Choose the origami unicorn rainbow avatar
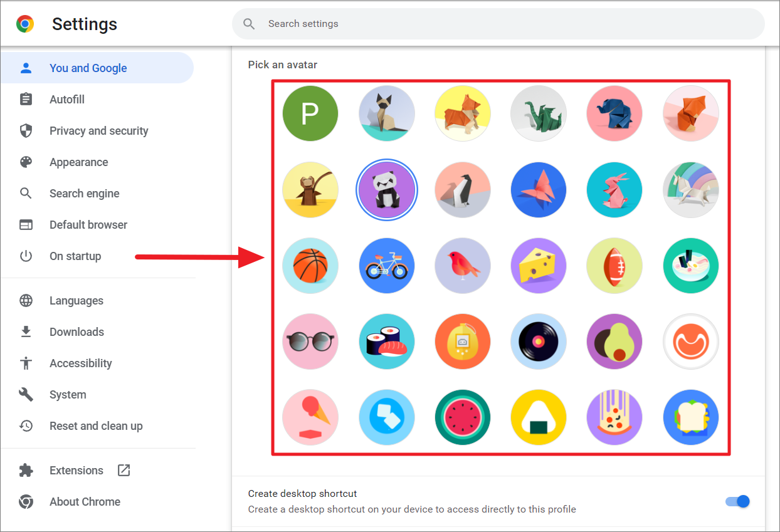The image size is (780, 532). (691, 190)
